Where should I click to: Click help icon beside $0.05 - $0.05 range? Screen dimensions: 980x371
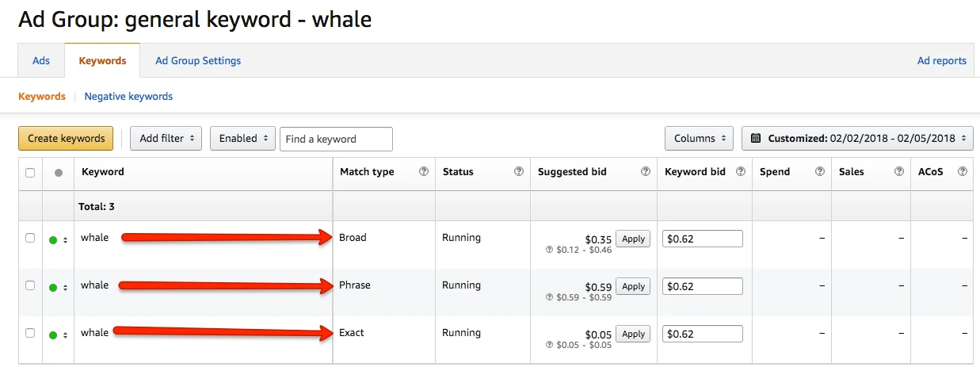pos(549,345)
